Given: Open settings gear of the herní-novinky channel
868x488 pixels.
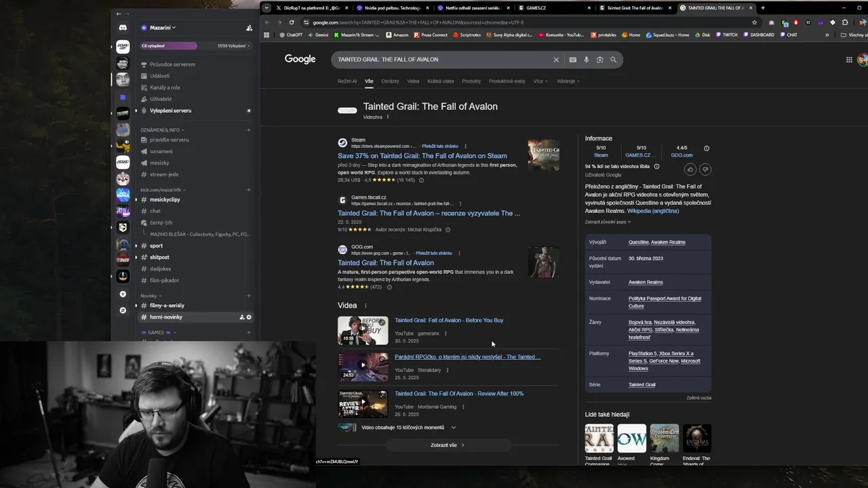Looking at the screenshot, I should point(249,317).
